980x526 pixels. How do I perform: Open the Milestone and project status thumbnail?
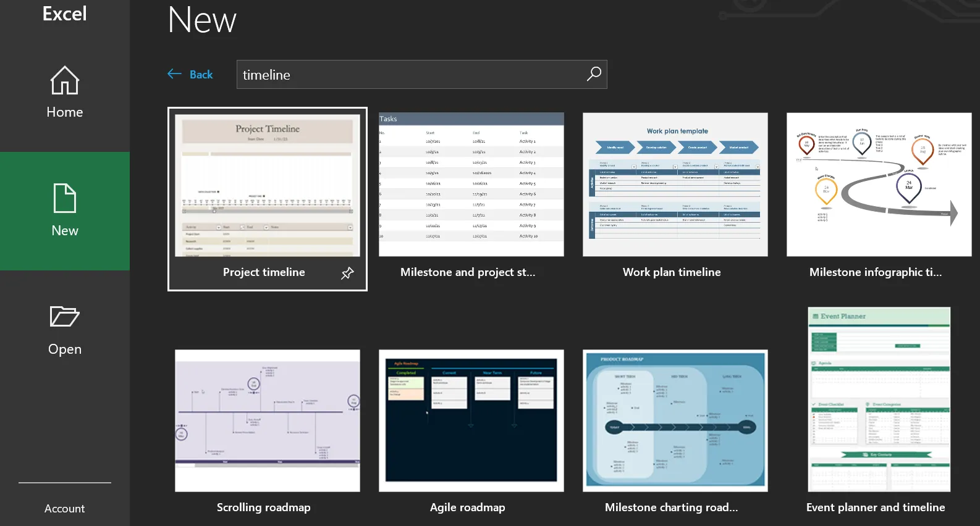[x=471, y=185]
